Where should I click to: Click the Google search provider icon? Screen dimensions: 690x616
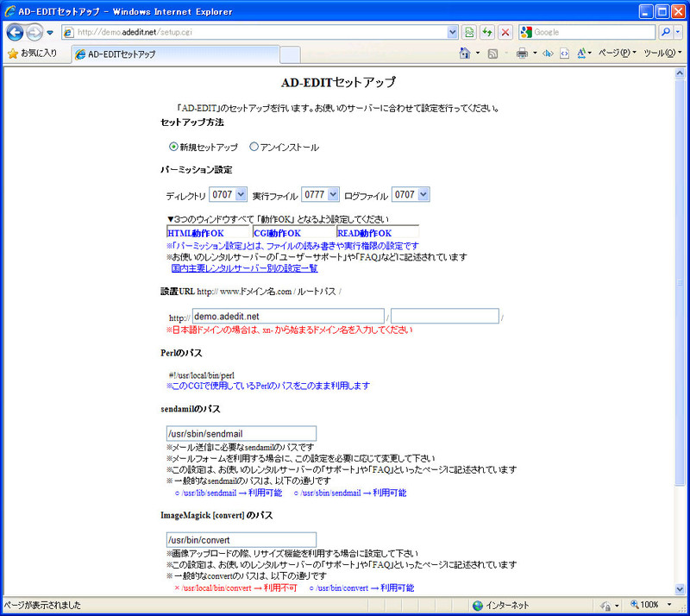526,32
